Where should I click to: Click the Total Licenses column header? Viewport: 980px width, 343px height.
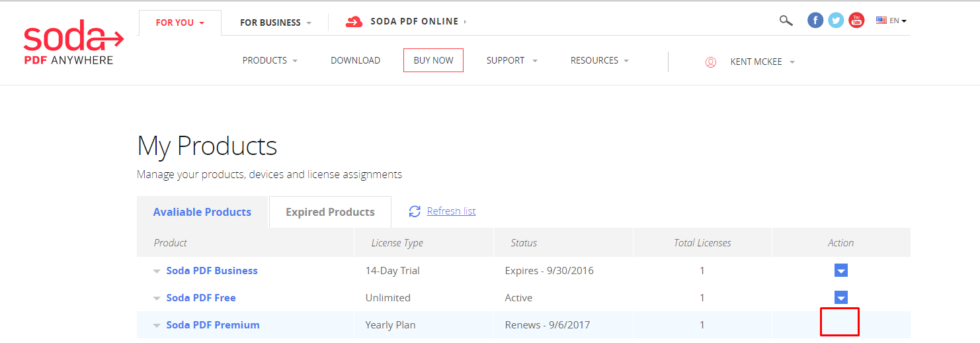click(x=702, y=243)
